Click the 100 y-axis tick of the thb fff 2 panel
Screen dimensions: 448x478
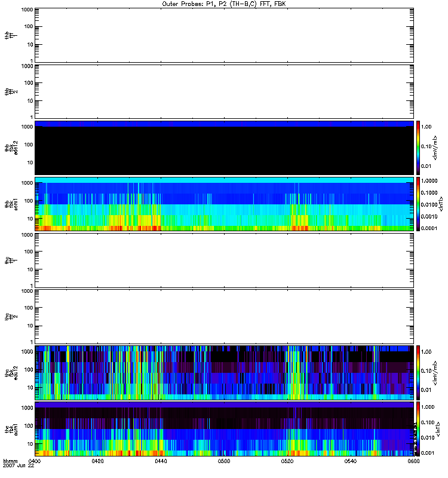coord(29,83)
